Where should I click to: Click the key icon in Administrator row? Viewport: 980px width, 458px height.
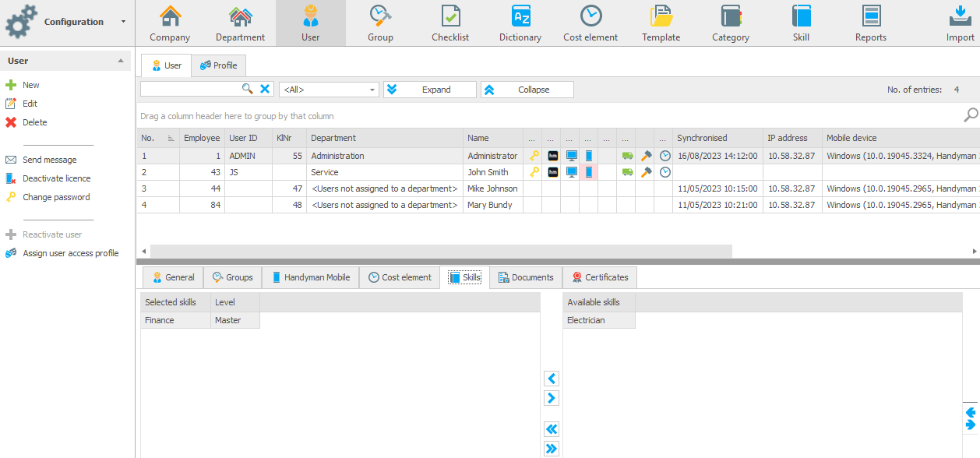coord(534,156)
